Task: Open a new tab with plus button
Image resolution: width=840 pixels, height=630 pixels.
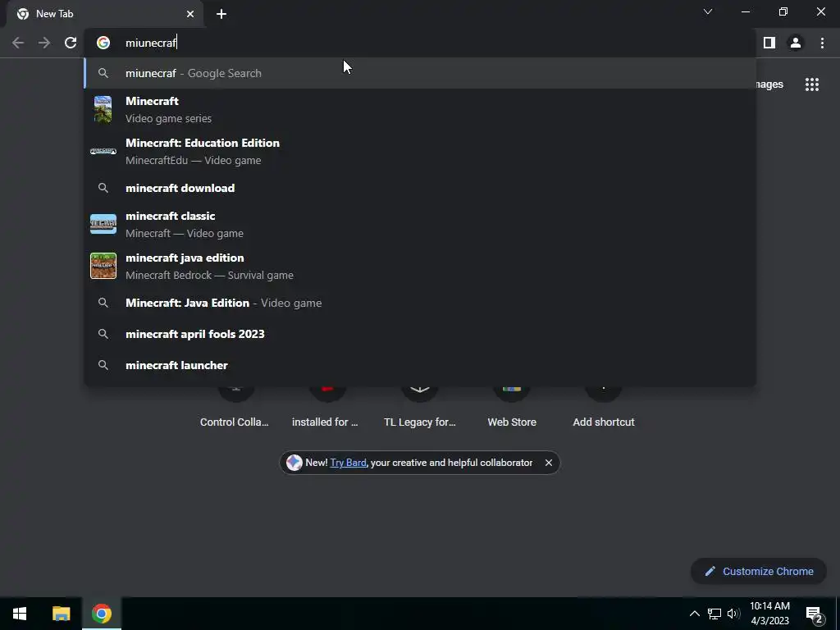Action: point(221,14)
